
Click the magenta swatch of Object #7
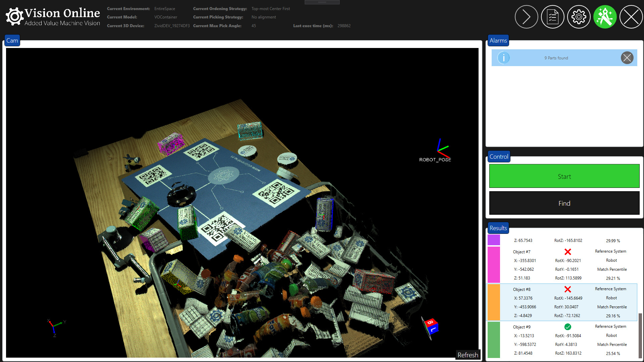point(494,265)
